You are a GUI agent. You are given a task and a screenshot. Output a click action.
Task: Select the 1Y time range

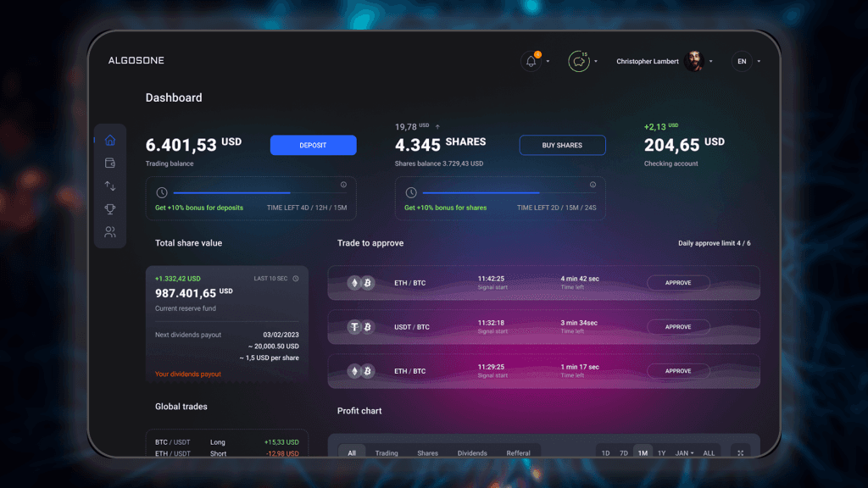[x=661, y=453]
